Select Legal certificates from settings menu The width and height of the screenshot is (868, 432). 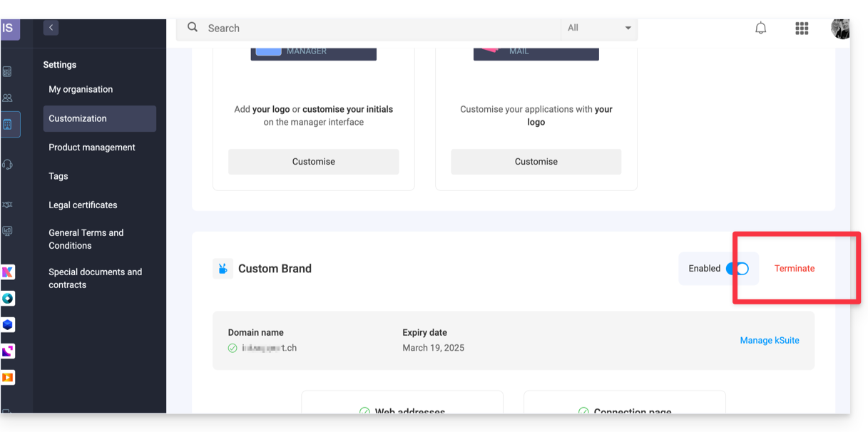[x=83, y=205]
